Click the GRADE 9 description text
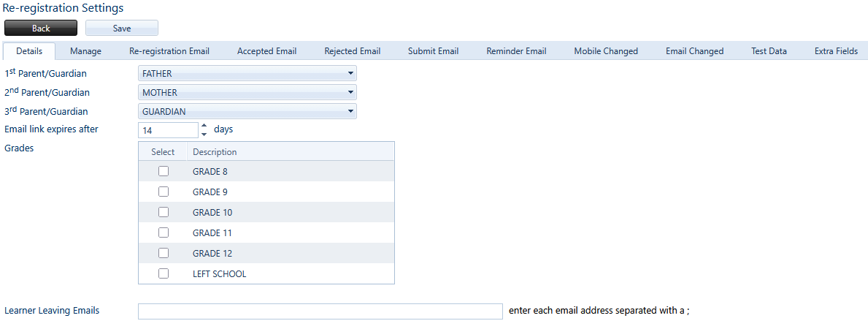868x329 pixels. 210,192
